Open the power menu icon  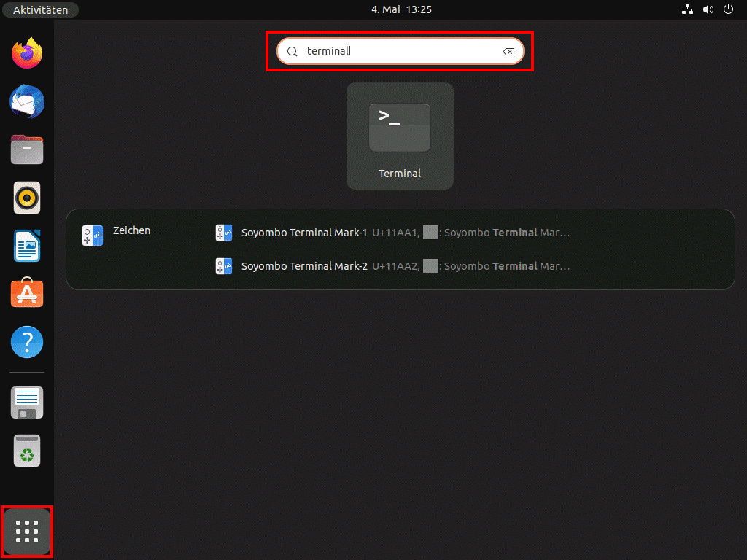pos(729,9)
